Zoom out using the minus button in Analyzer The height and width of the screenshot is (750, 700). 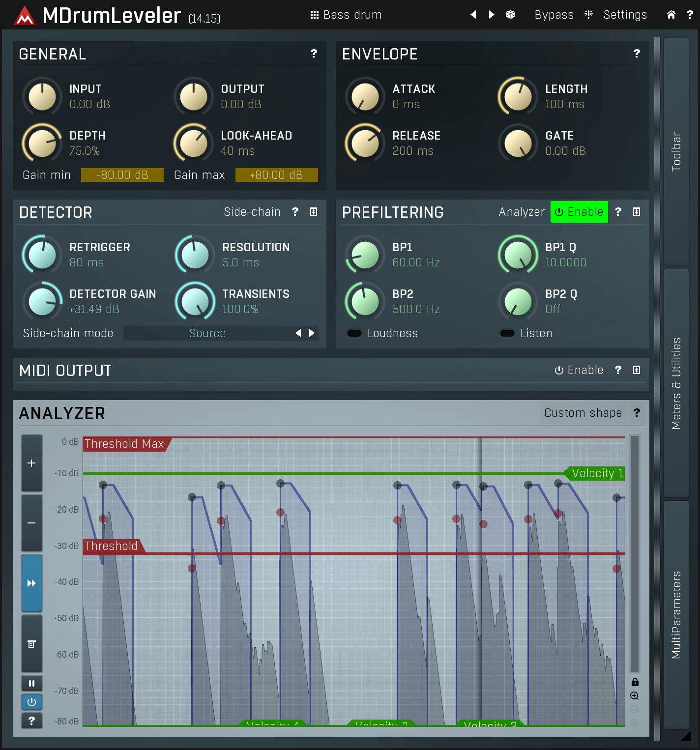[x=31, y=522]
